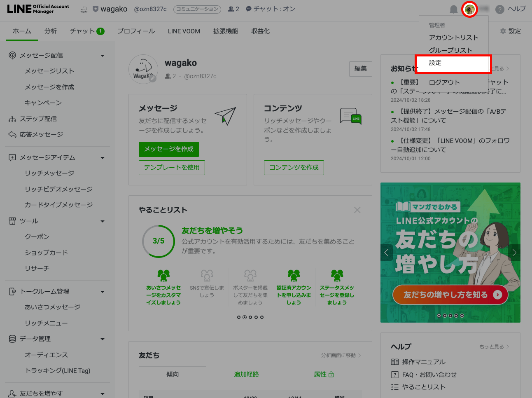The image size is (532, 398).
Task: Click SNSで宣伝しましょう task icon
Action: [x=207, y=276]
